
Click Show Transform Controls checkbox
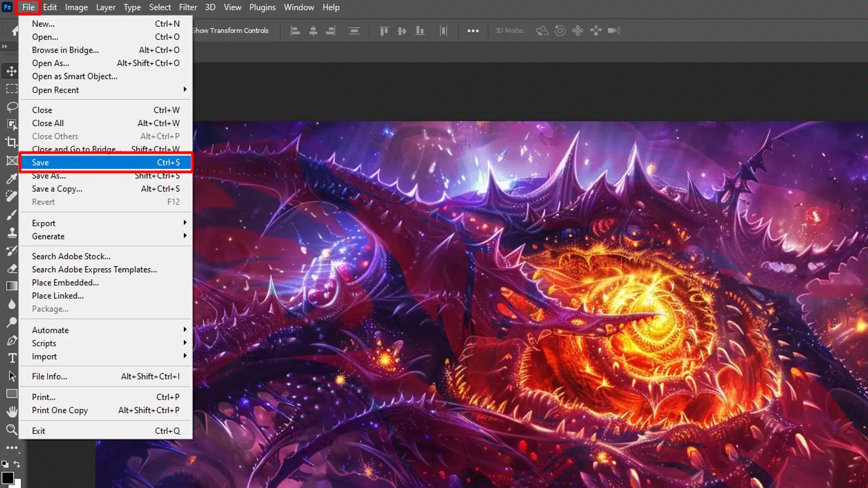coord(189,30)
